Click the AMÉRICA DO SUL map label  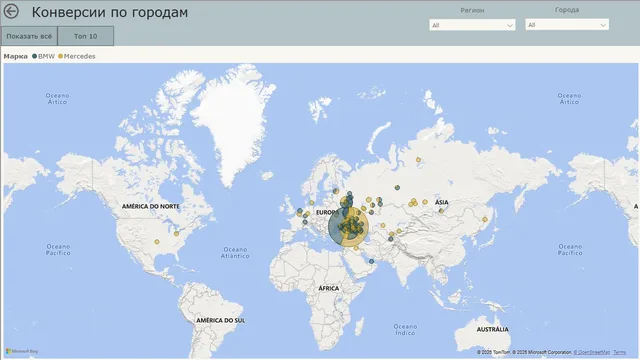[x=220, y=320]
